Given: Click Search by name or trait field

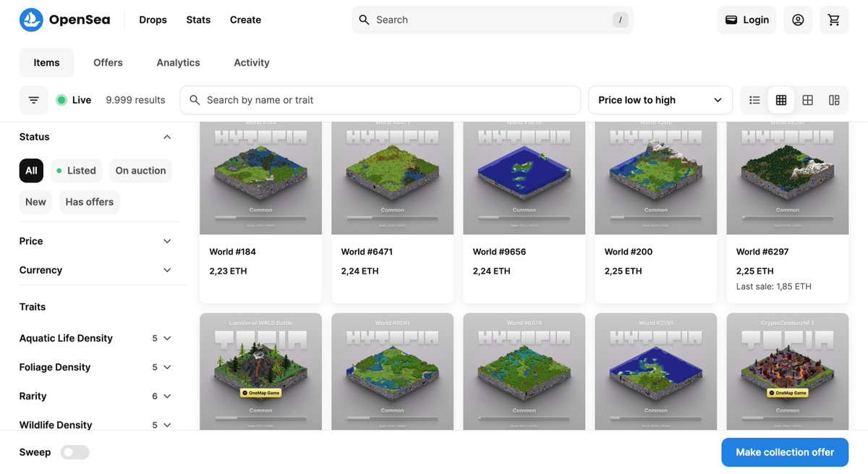Looking at the screenshot, I should pos(380,100).
